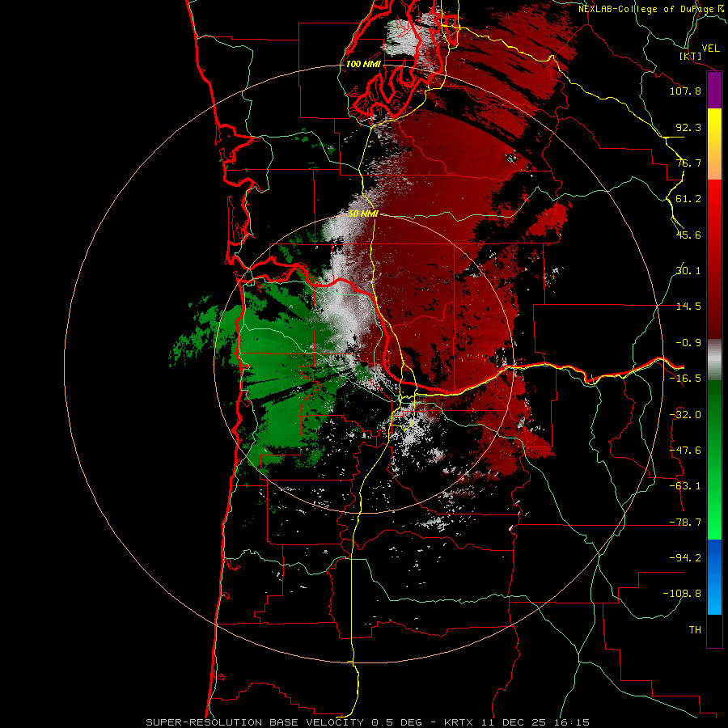The image size is (728, 728).
Task: Pick the yellow segment of the color bar
Action: 714,144
